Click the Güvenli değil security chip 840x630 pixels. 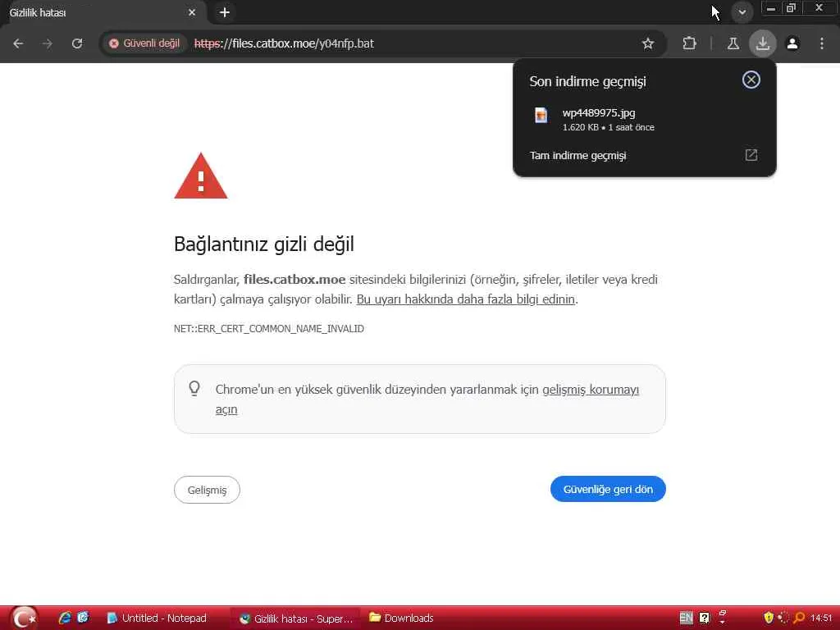click(x=144, y=43)
